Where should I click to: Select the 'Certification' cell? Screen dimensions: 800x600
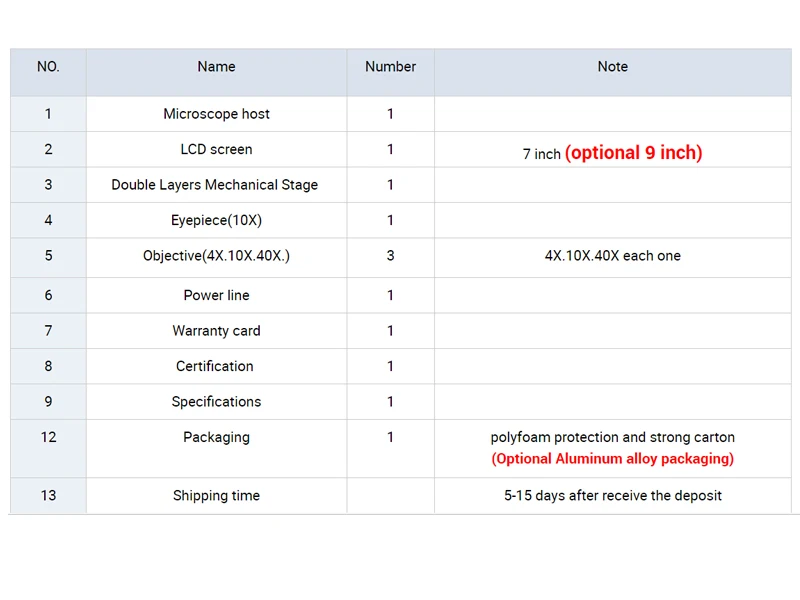click(214, 366)
